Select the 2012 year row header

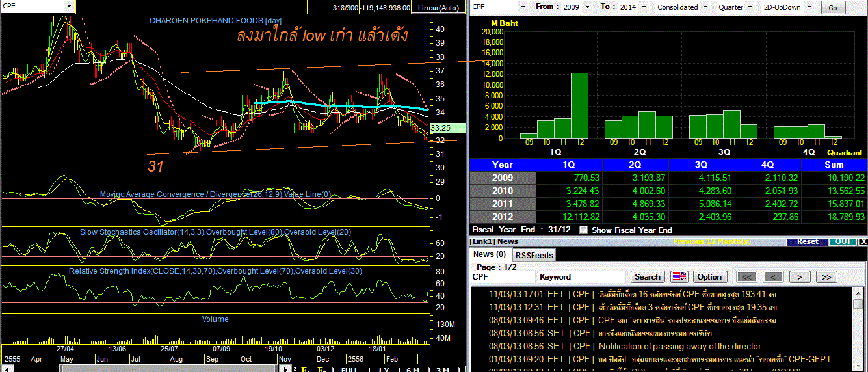(x=503, y=217)
